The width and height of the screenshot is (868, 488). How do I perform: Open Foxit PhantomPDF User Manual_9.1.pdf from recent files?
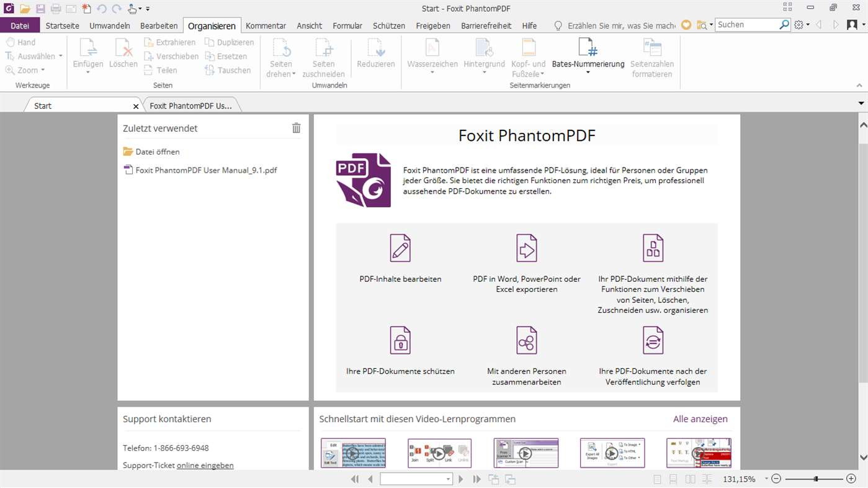point(200,170)
